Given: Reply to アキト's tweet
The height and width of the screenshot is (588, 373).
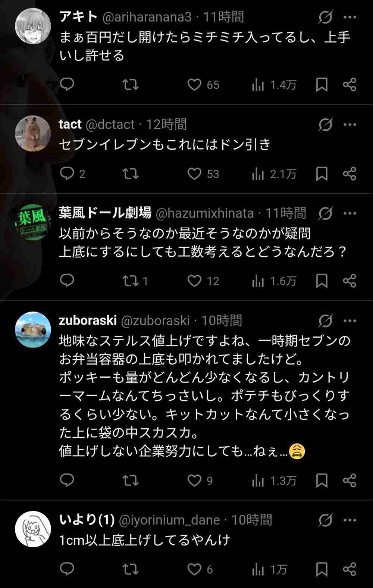Looking at the screenshot, I should (x=67, y=85).
